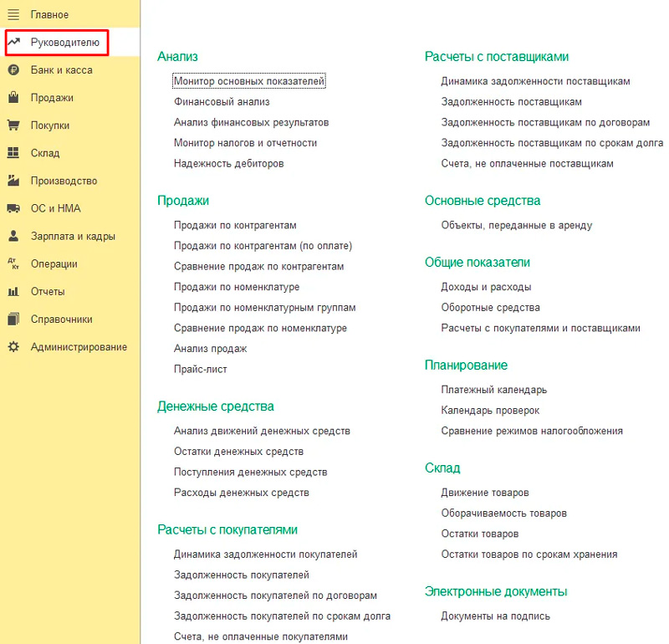Open Платежный календарь

pyautogui.click(x=494, y=390)
